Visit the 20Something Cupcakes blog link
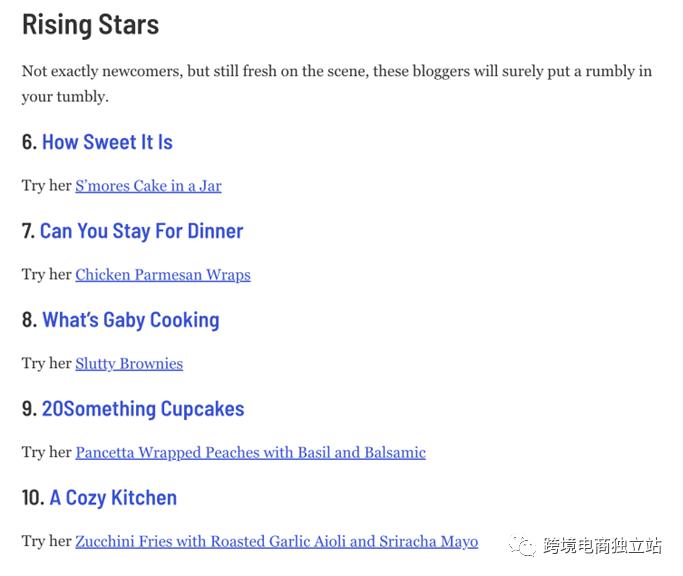Viewport: 683px width, 576px height. 143,409
